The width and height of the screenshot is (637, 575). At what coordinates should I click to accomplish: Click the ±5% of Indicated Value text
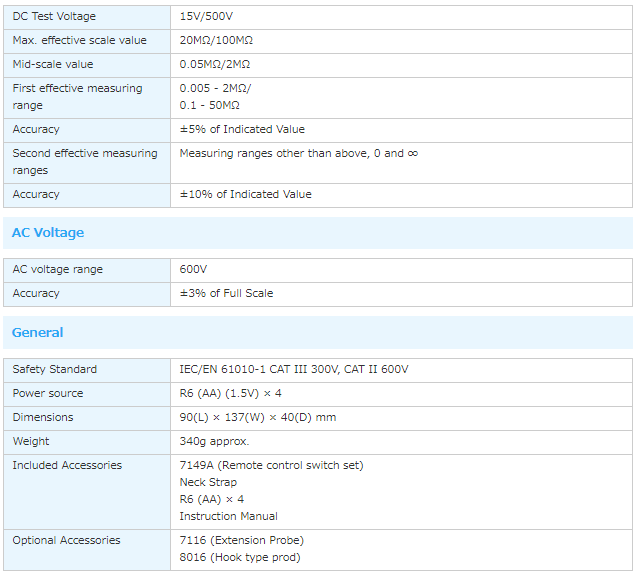242,130
